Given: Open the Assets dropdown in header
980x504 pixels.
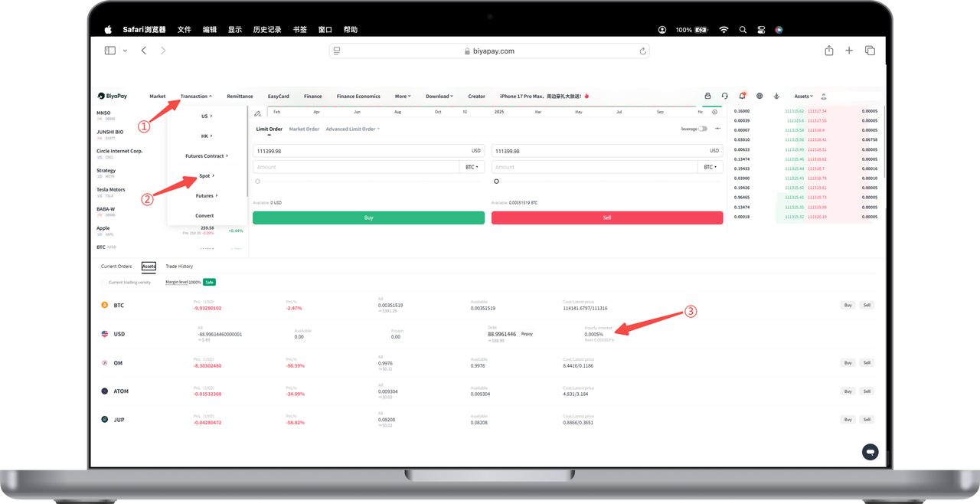Looking at the screenshot, I should click(803, 97).
